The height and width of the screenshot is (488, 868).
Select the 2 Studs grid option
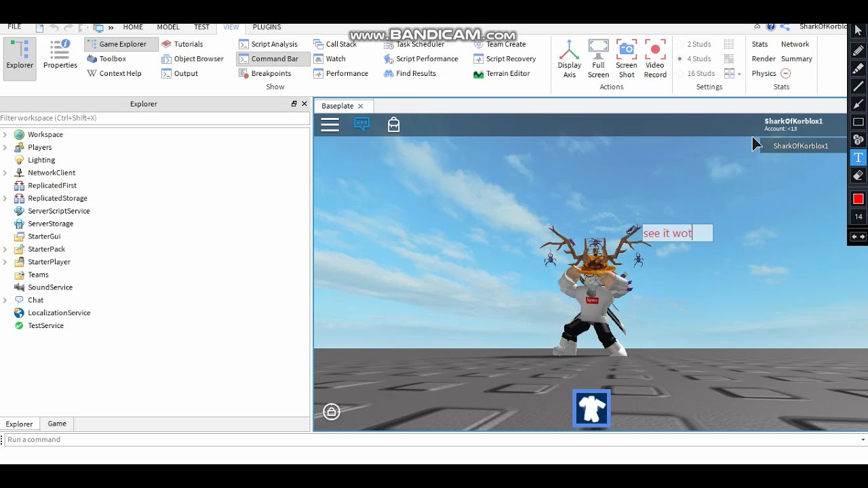694,44
